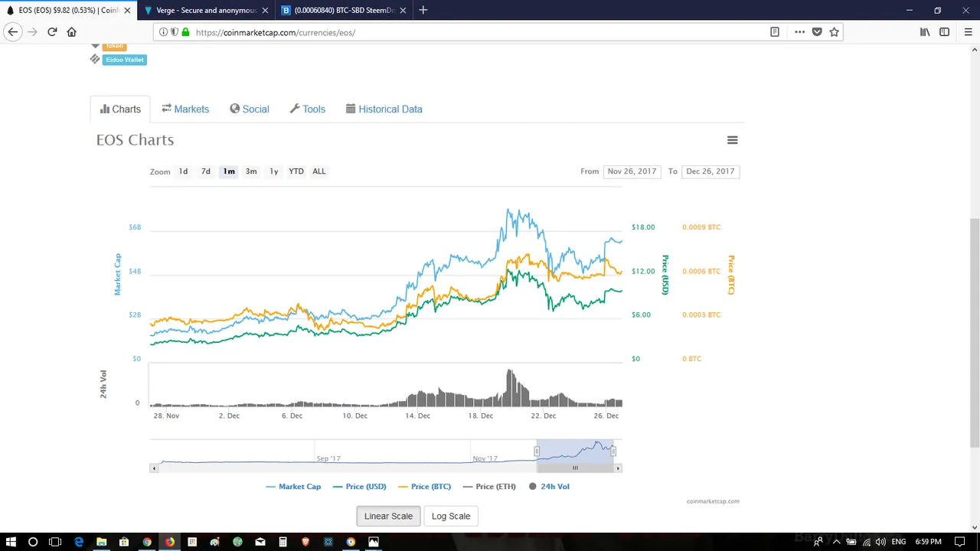Open the Windows Action Center
The image size is (980, 551).
pos(960,542)
